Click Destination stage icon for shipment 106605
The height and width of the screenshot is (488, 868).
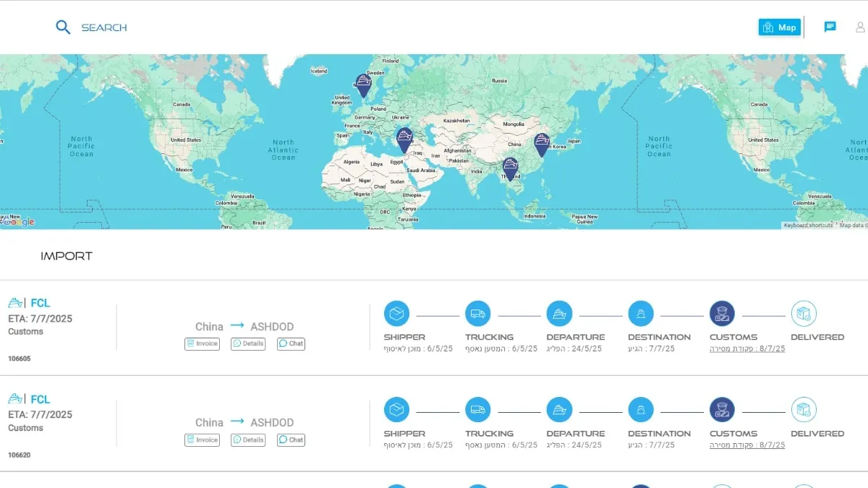pos(641,314)
